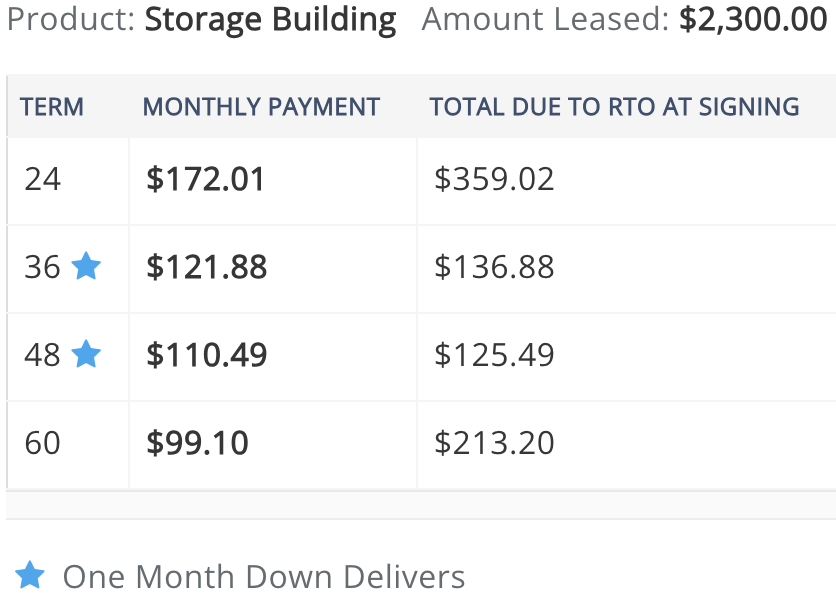Click the TERM column header
Viewport: 836px width, 604px height.
click(x=52, y=107)
